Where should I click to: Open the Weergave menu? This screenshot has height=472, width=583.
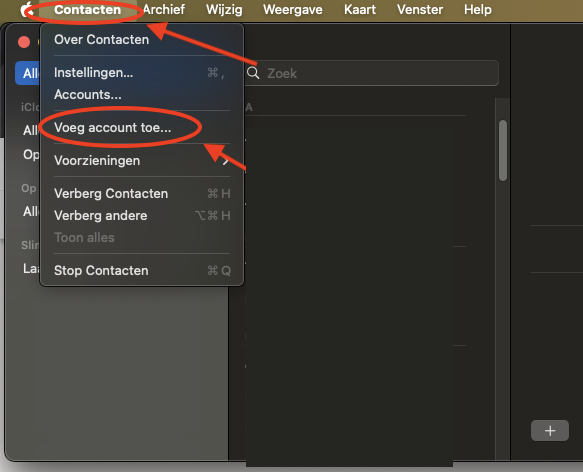tap(293, 10)
